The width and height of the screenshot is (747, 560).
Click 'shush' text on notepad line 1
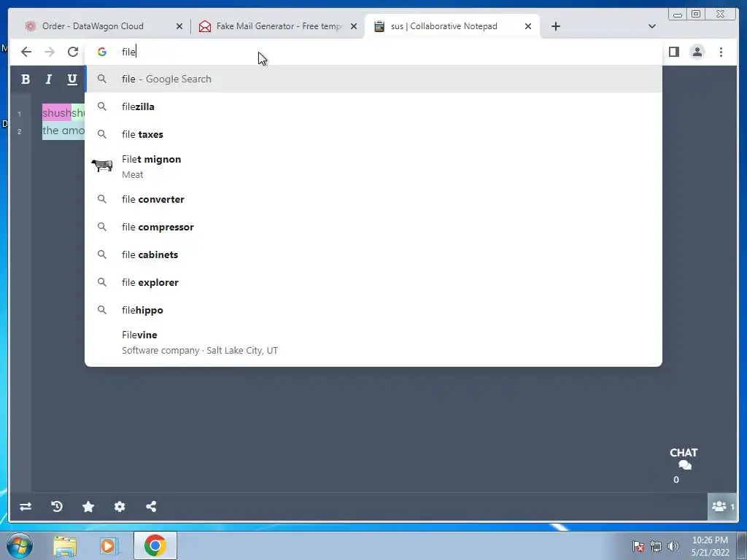tap(57, 113)
